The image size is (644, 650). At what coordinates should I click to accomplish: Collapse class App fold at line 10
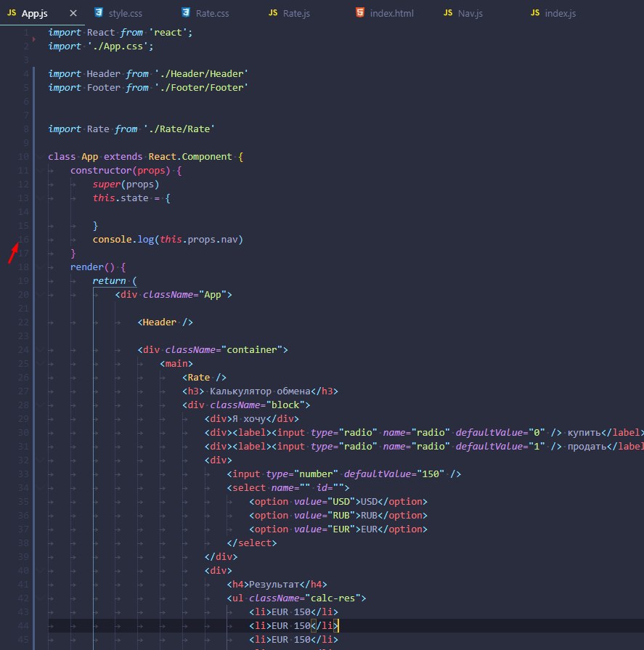point(40,157)
